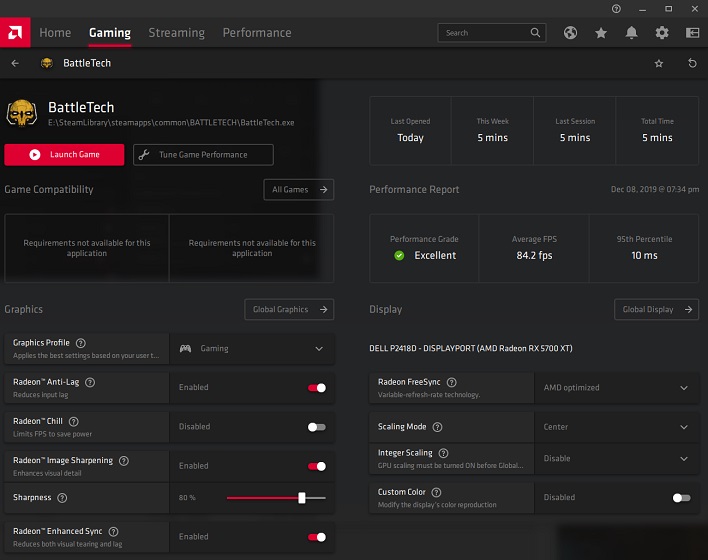This screenshot has width=708, height=560.
Task: Click Tune Game Performance button
Action: pos(203,154)
